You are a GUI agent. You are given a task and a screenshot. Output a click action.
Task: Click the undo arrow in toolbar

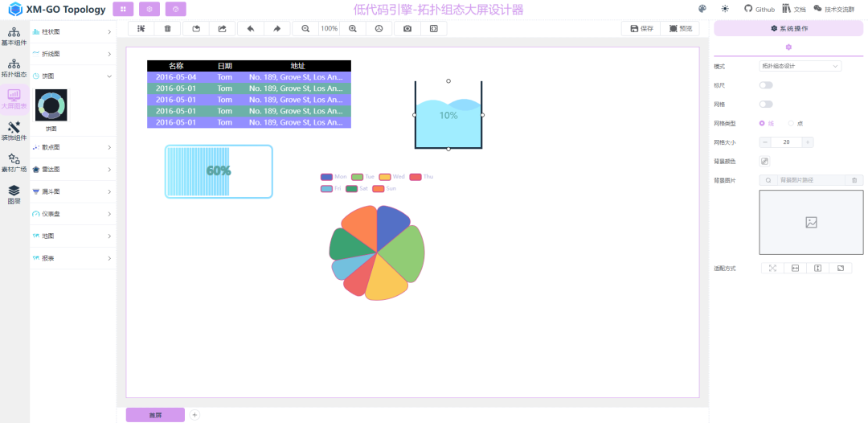point(250,29)
